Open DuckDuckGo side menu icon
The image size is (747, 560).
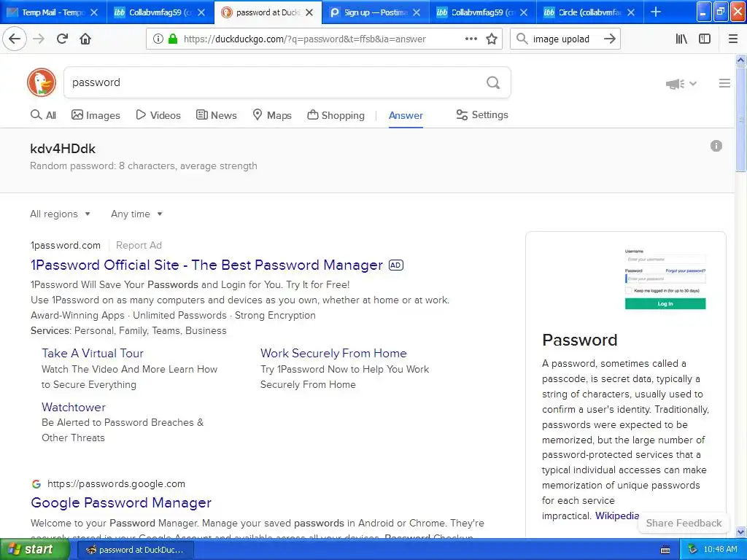[724, 83]
